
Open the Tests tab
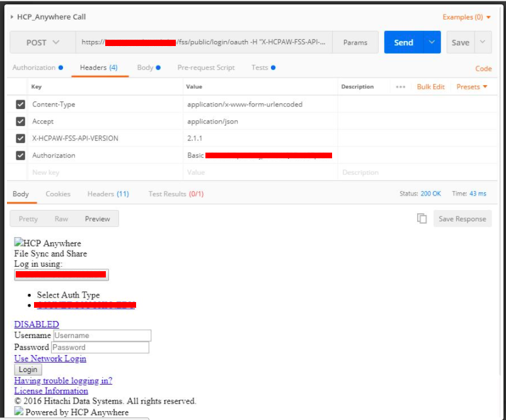[263, 67]
